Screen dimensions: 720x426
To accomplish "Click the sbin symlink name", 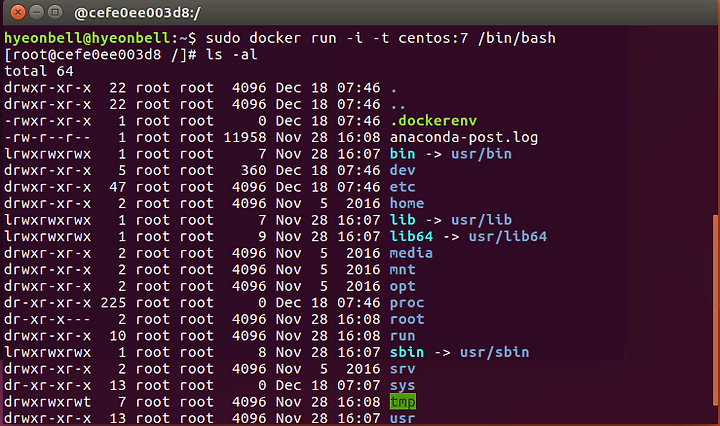I will point(407,352).
